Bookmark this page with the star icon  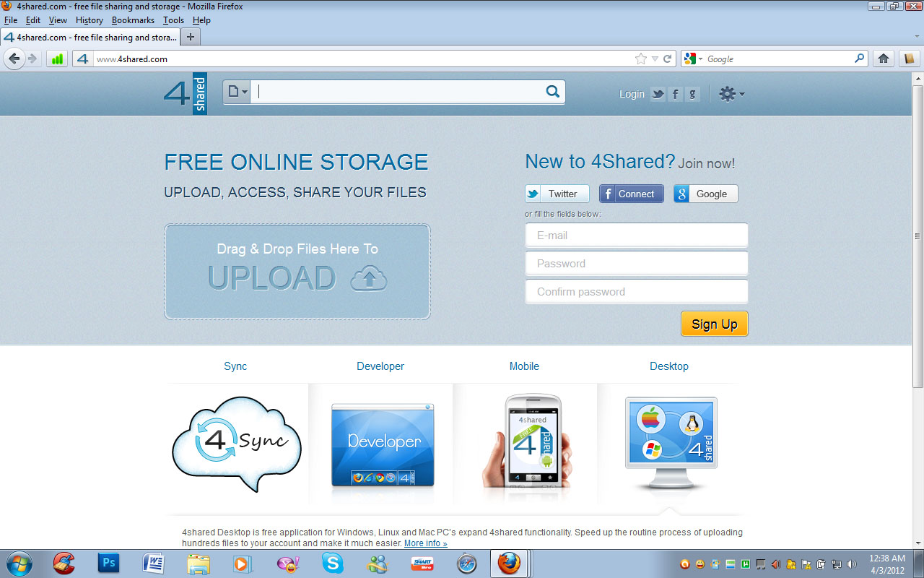click(640, 59)
